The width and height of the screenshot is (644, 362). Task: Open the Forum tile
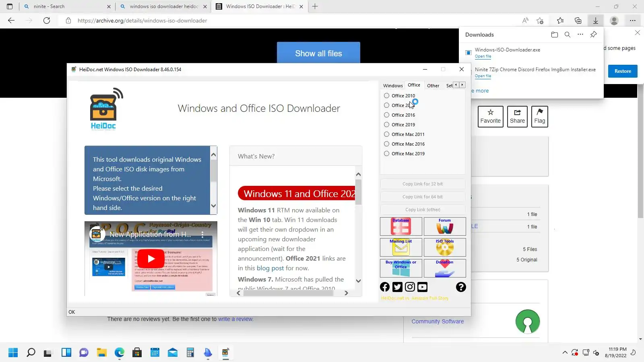pos(445,226)
